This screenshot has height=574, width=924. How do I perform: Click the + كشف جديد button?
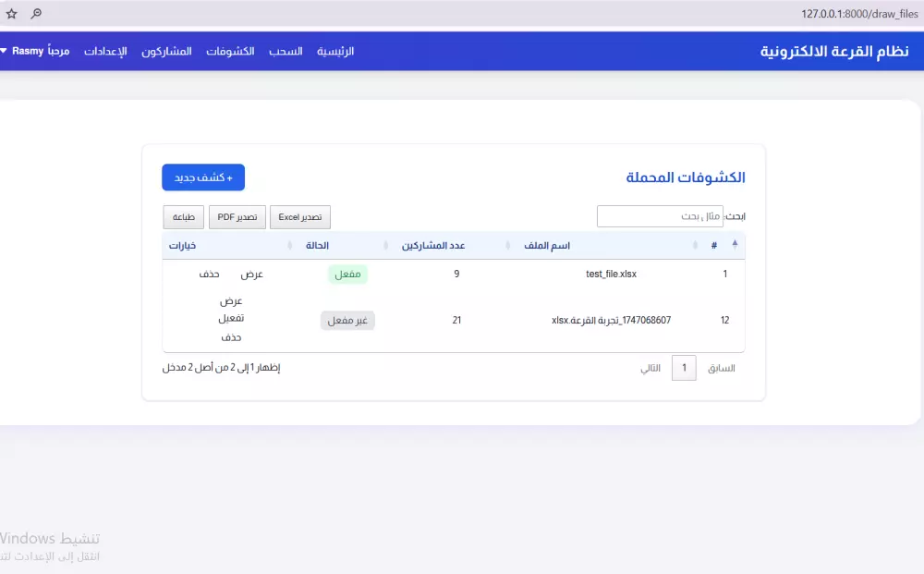point(203,177)
